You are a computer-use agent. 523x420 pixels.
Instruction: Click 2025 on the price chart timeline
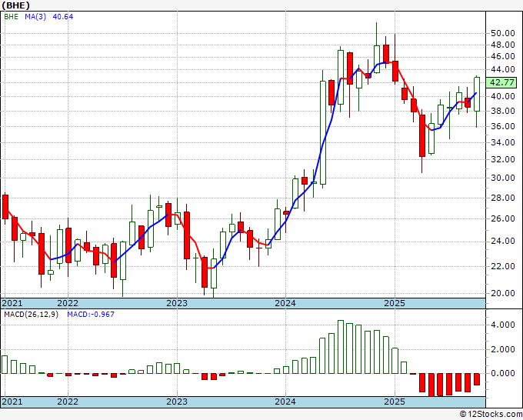click(395, 303)
